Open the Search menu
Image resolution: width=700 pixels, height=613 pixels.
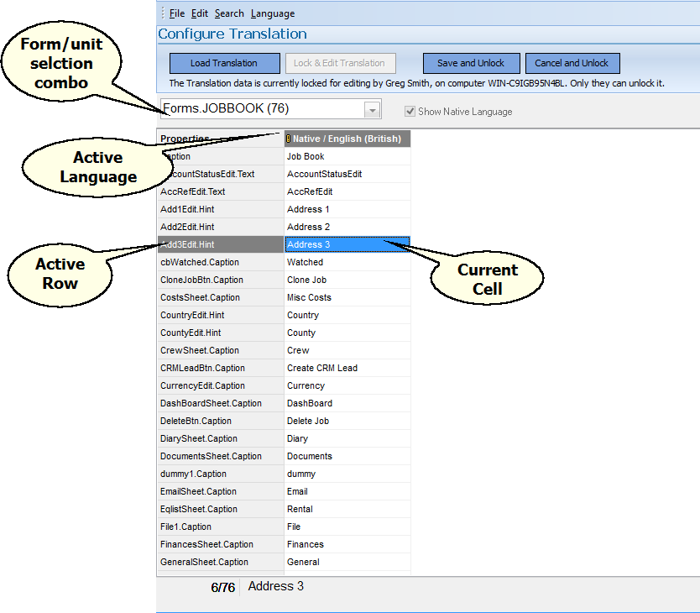pyautogui.click(x=229, y=13)
